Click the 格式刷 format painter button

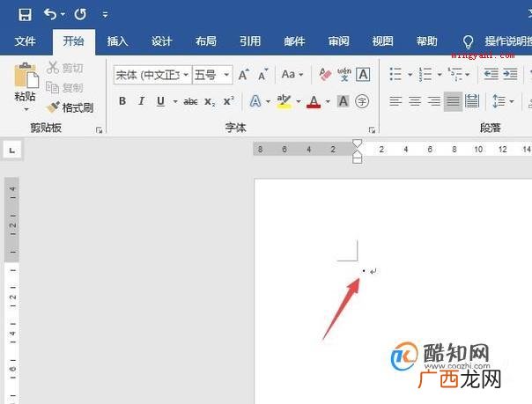(x=70, y=107)
